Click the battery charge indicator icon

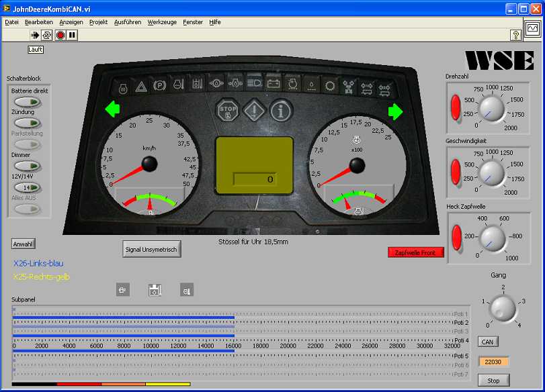[x=274, y=84]
